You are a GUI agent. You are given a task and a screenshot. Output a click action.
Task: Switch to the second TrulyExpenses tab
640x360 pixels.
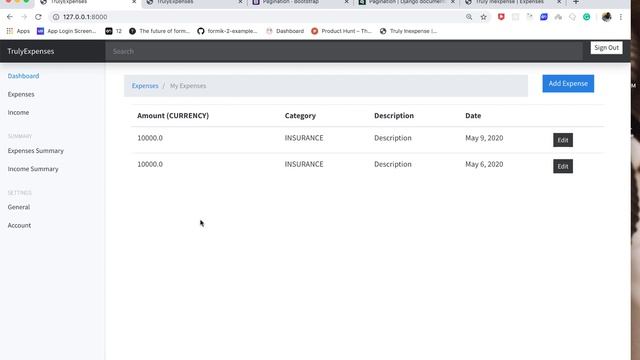coord(194,2)
